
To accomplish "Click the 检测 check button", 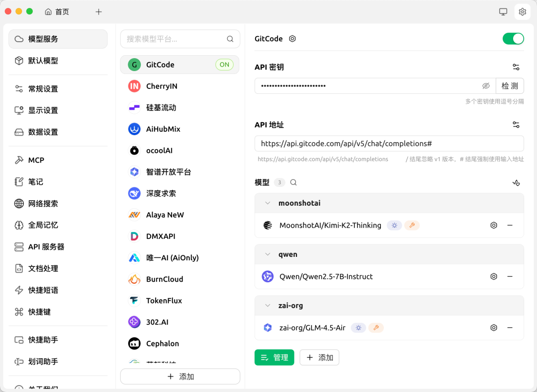I will [510, 86].
